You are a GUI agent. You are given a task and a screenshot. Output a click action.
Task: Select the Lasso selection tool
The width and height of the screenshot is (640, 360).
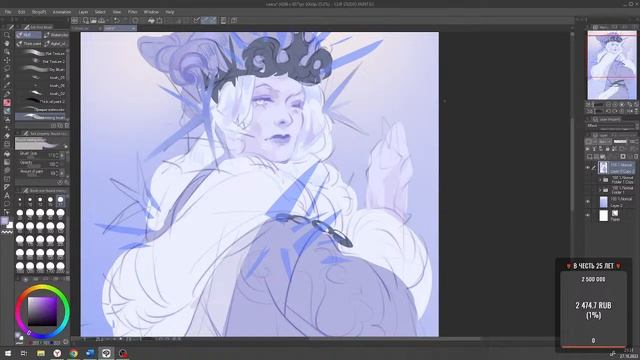pos(7,69)
